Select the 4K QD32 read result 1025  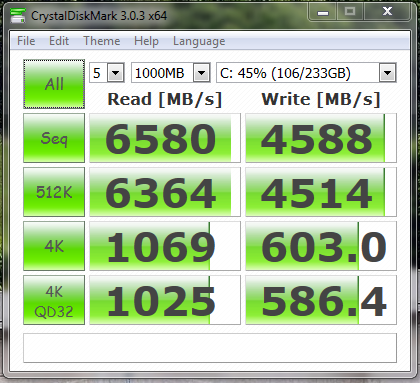pos(165,300)
